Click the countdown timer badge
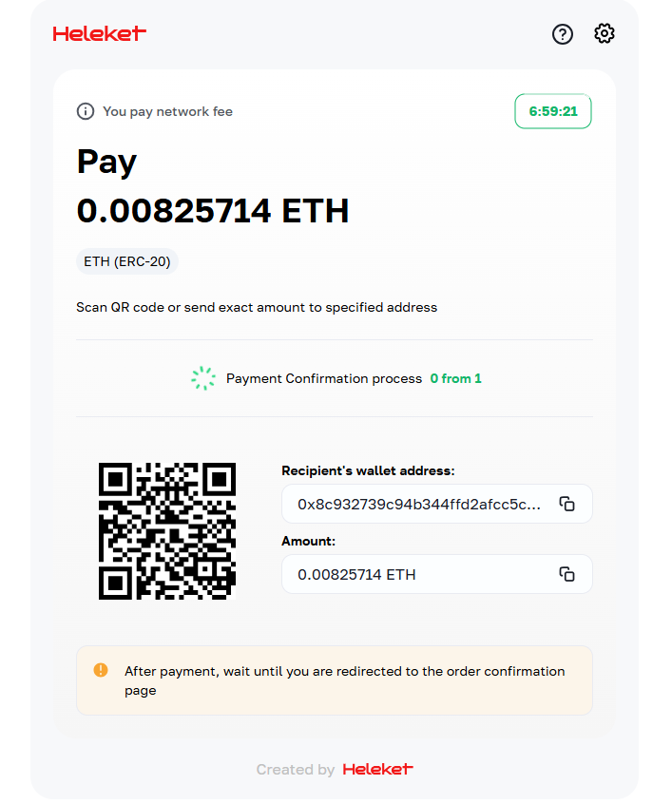 (x=553, y=111)
